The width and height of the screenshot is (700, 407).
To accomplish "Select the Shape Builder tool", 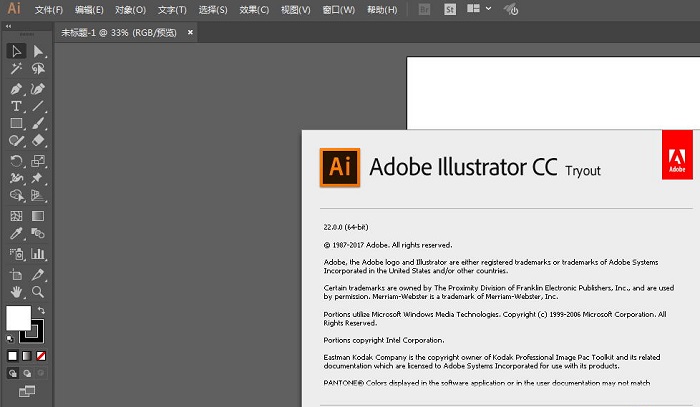I will (x=17, y=195).
